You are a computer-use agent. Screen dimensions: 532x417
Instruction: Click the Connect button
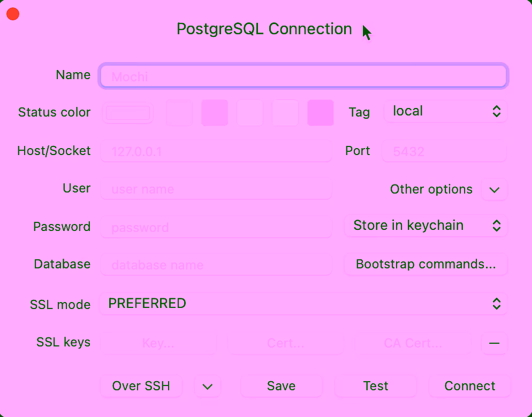point(469,386)
